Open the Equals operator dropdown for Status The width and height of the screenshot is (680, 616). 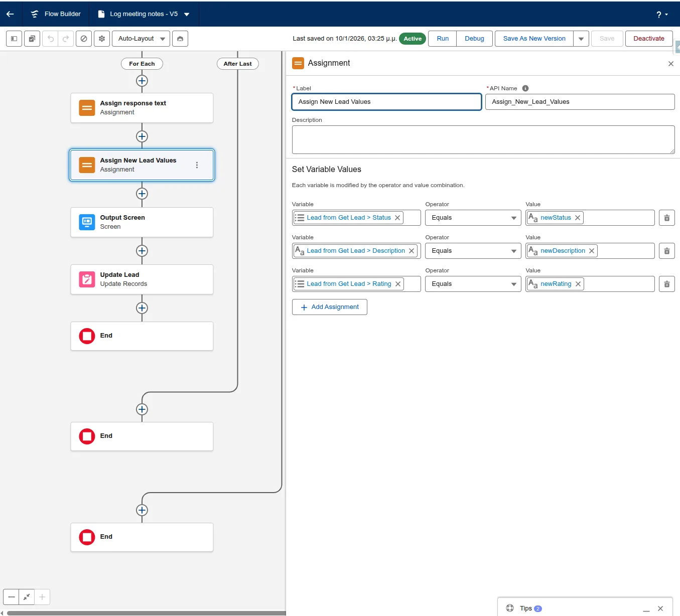point(472,218)
